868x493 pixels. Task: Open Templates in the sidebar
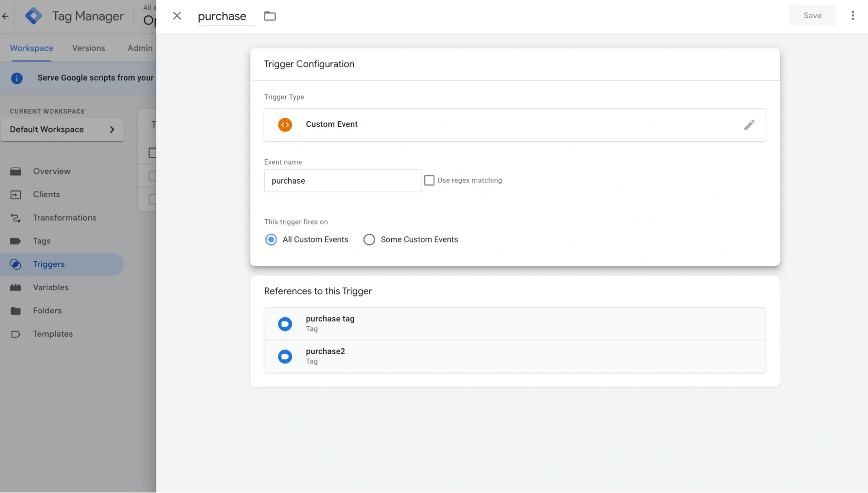click(62, 334)
